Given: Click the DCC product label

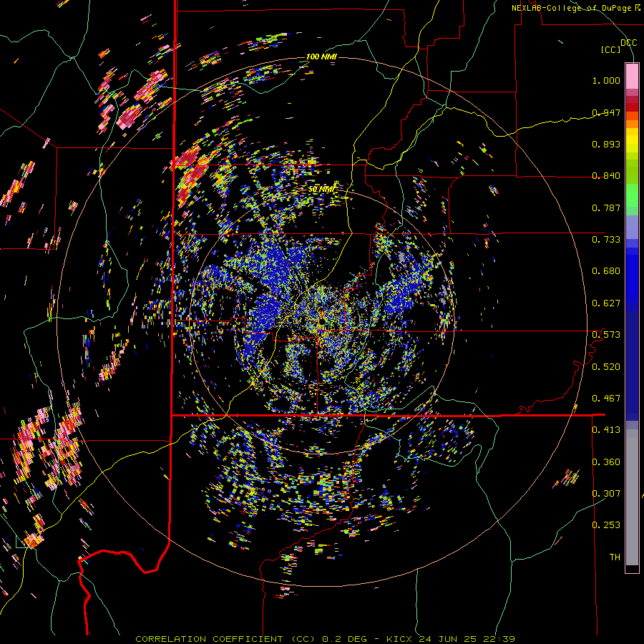Looking at the screenshot, I should 629,43.
